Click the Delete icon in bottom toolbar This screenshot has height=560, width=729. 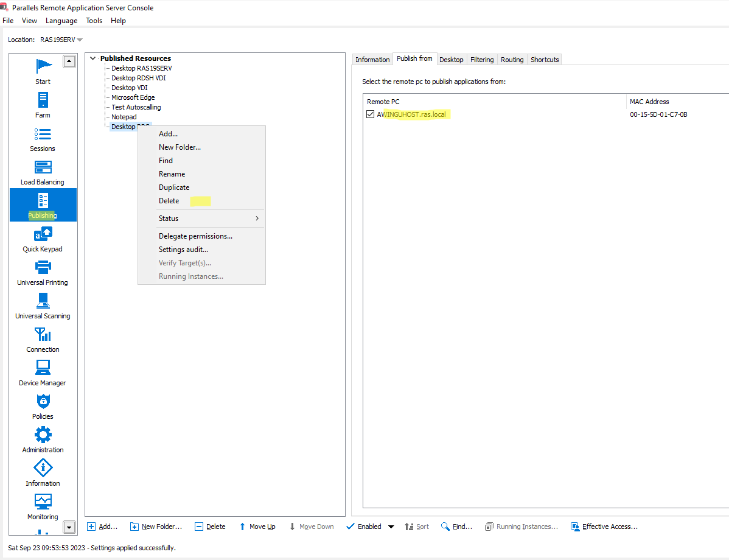[198, 527]
